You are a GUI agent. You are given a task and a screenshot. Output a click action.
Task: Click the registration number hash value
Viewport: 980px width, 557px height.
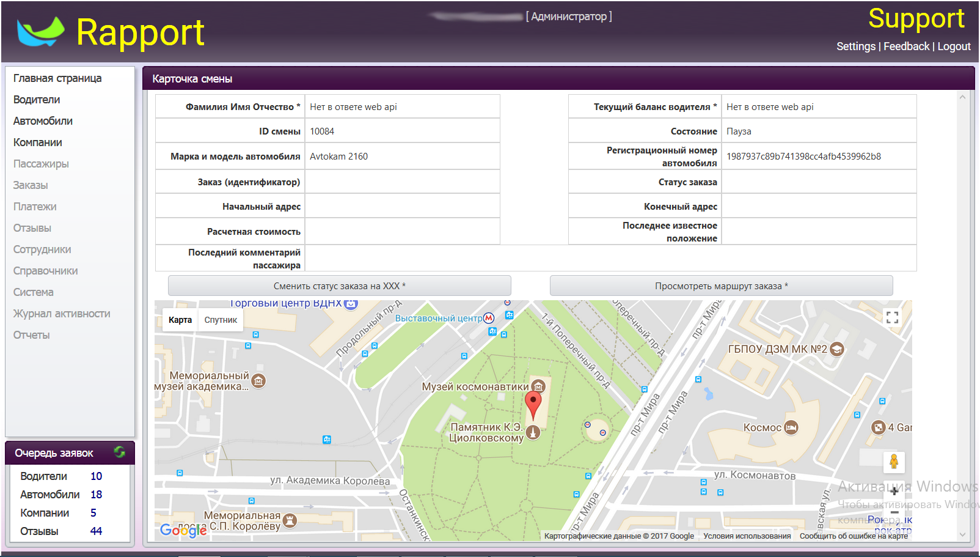[x=803, y=157]
